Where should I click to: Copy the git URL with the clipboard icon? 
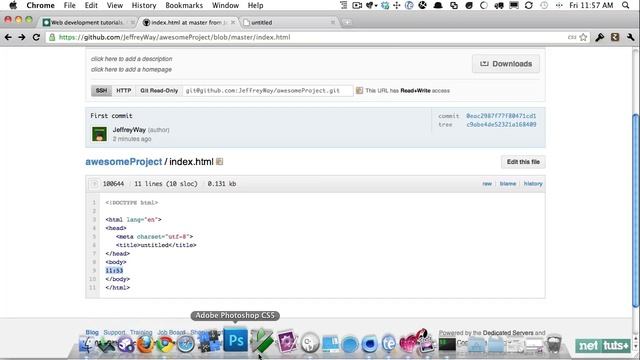359,91
